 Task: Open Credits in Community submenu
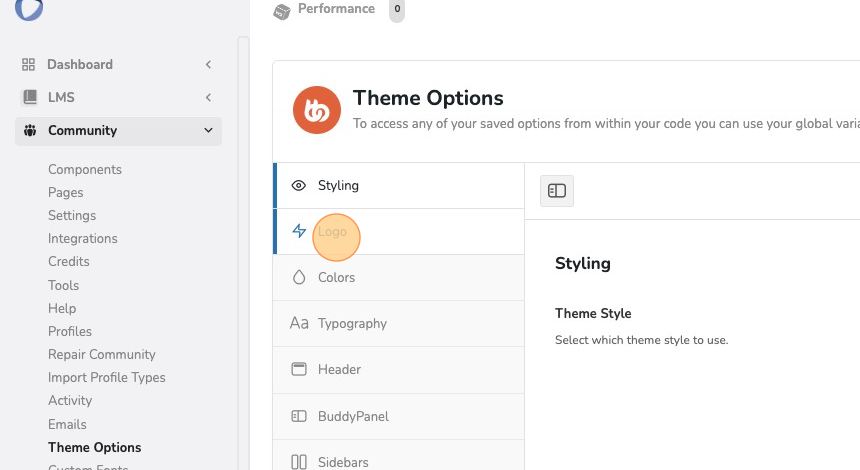pos(69,262)
